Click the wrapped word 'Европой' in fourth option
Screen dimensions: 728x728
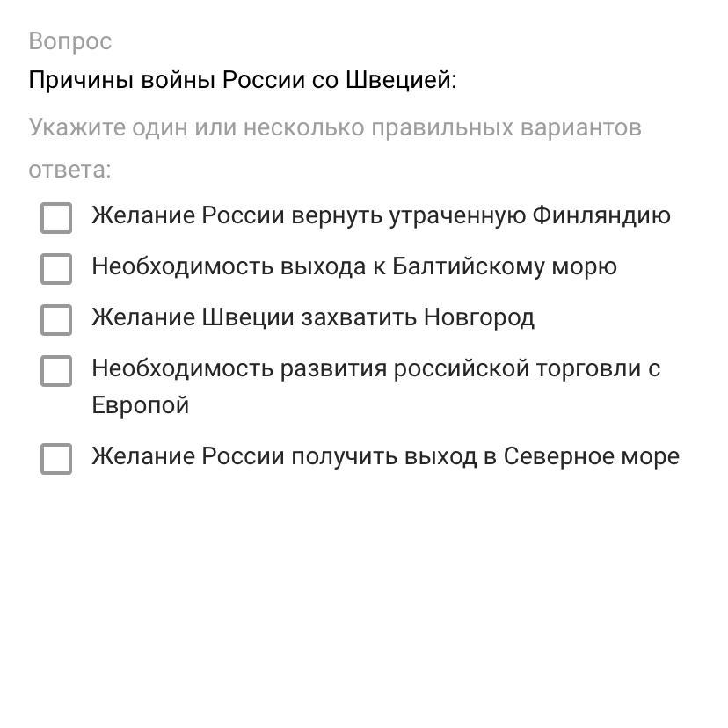[140, 406]
